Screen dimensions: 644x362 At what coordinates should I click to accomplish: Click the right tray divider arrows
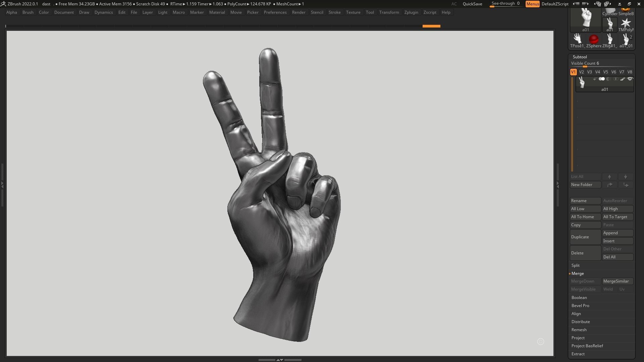(558, 184)
